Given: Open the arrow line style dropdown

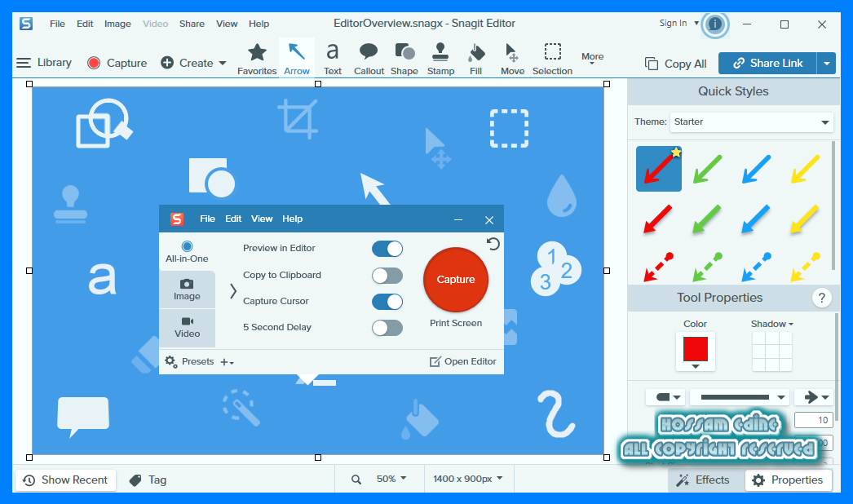Looking at the screenshot, I should [741, 397].
